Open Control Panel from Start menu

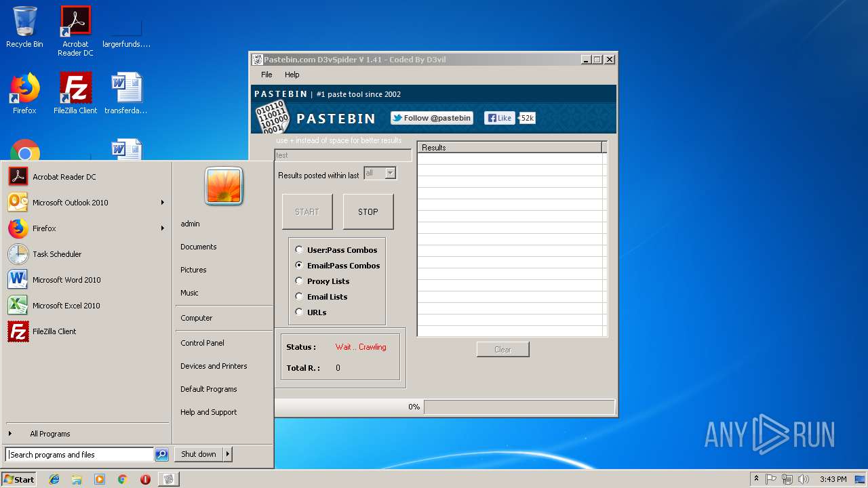pyautogui.click(x=202, y=343)
